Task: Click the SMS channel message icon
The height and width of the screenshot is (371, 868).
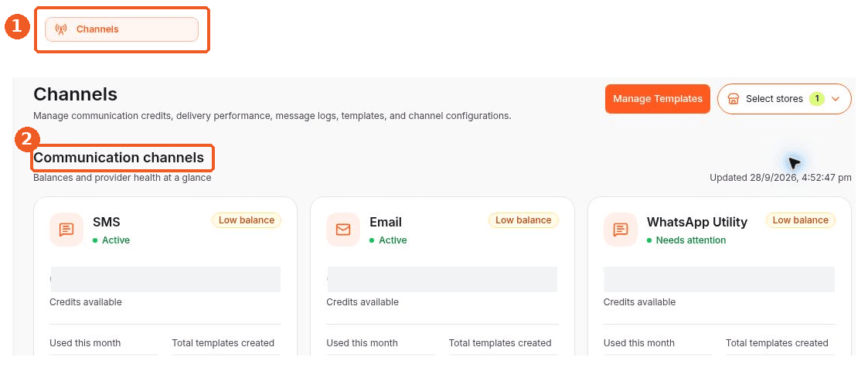Action: point(66,230)
